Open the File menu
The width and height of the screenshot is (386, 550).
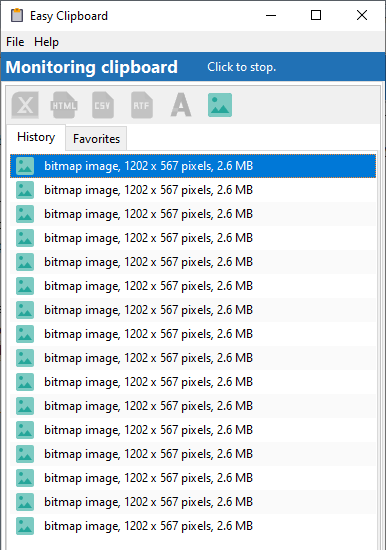[x=15, y=42]
